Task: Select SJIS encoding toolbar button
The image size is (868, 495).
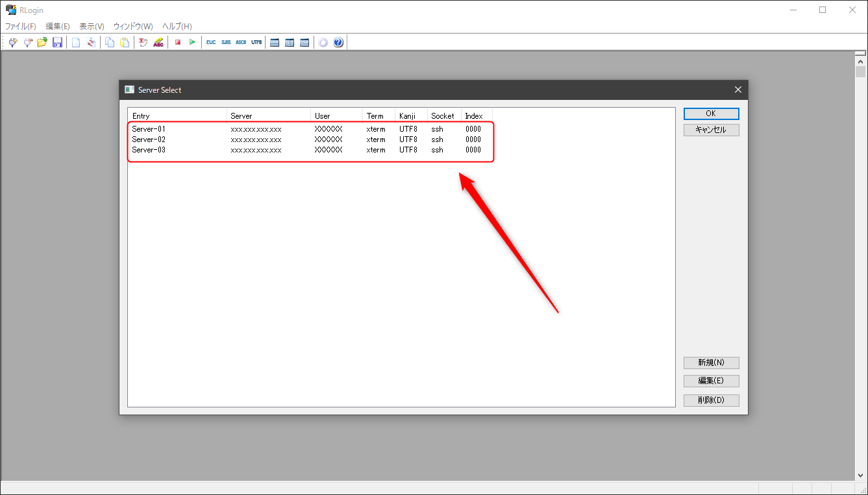Action: [x=226, y=42]
